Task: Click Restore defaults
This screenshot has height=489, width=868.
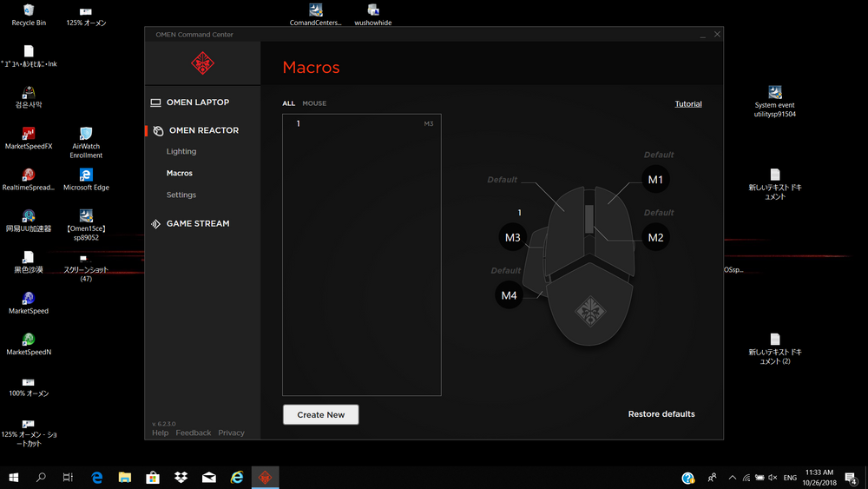Action: coord(661,414)
